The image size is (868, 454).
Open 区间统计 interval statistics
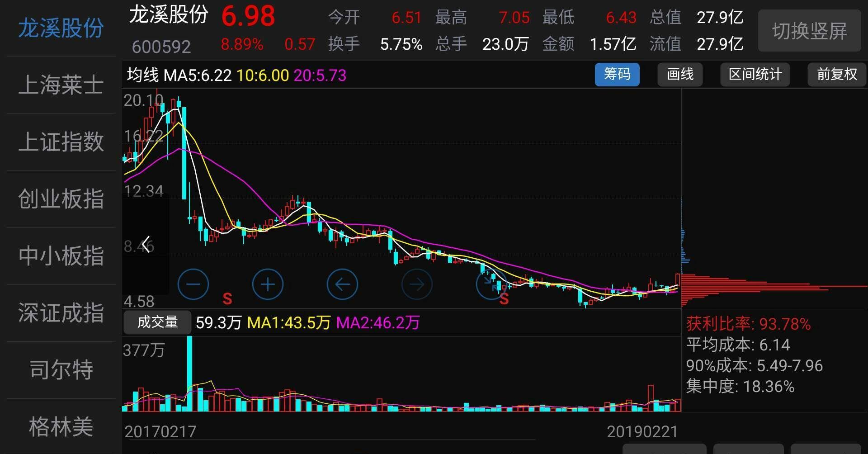click(x=755, y=75)
